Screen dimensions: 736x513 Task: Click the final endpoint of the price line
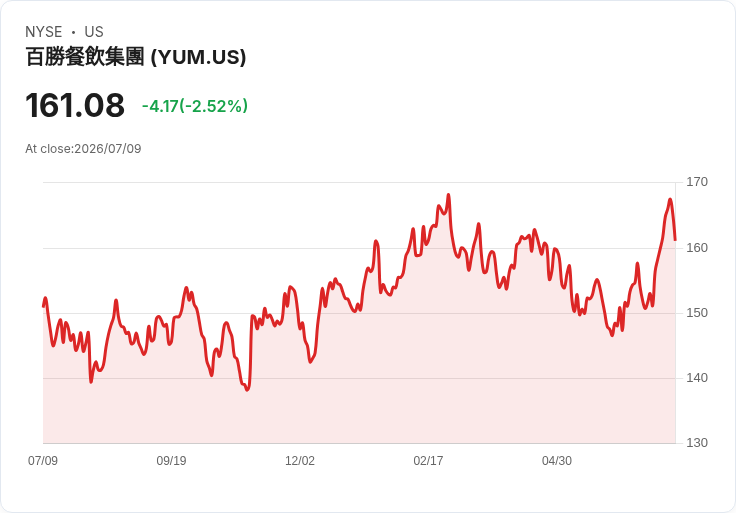(675, 240)
